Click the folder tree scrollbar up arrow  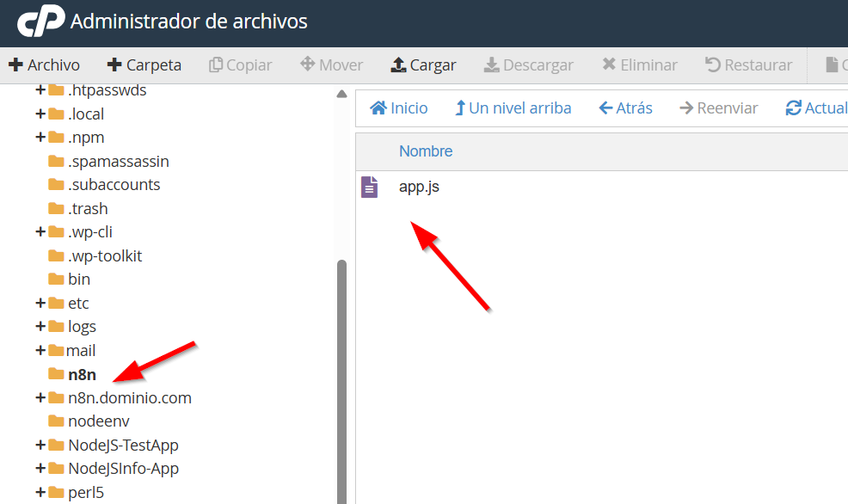pyautogui.click(x=341, y=95)
